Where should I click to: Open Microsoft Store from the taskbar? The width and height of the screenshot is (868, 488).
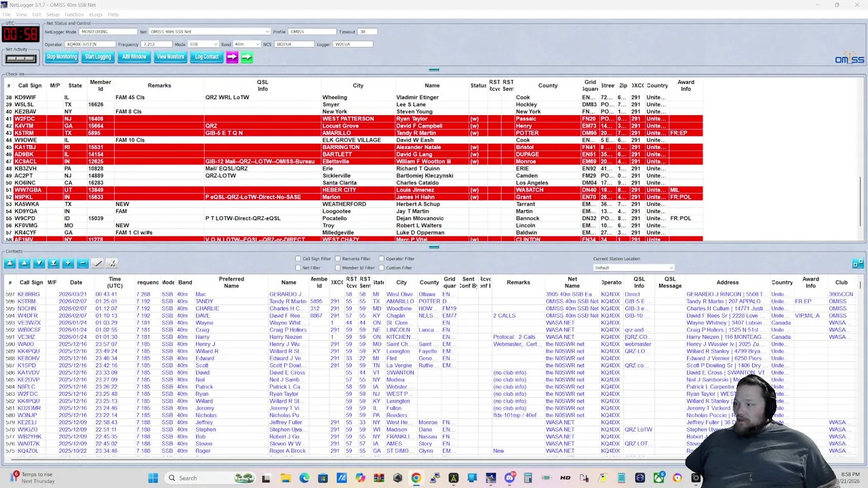(x=323, y=478)
